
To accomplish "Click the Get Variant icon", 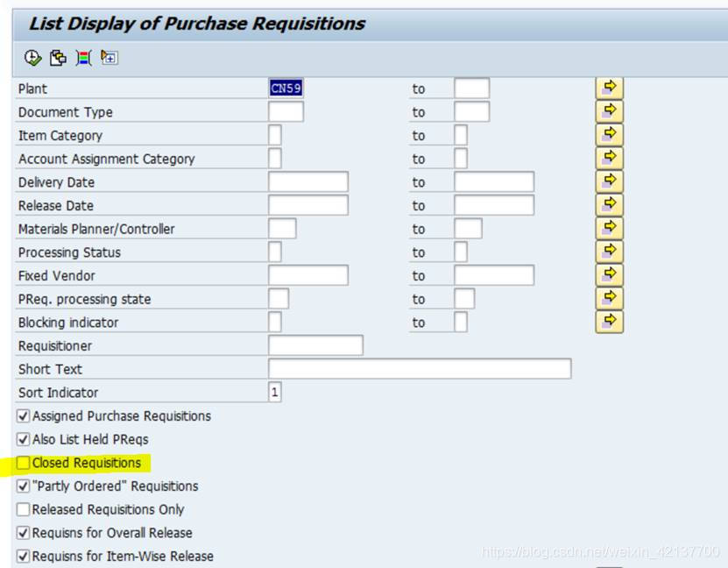I will tap(58, 58).
